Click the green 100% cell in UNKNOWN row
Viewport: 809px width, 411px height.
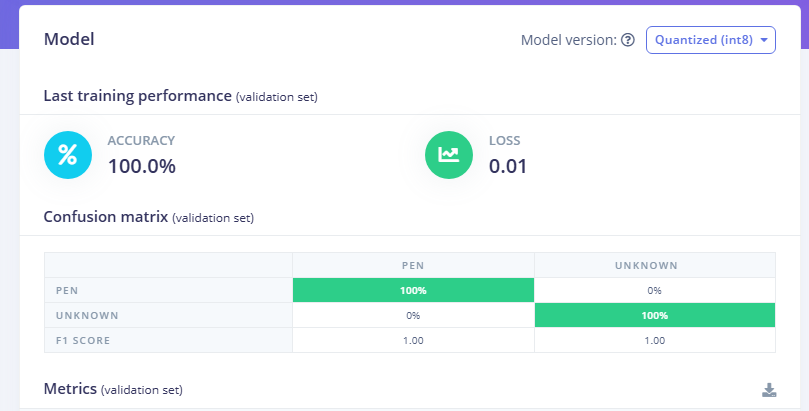click(x=655, y=315)
